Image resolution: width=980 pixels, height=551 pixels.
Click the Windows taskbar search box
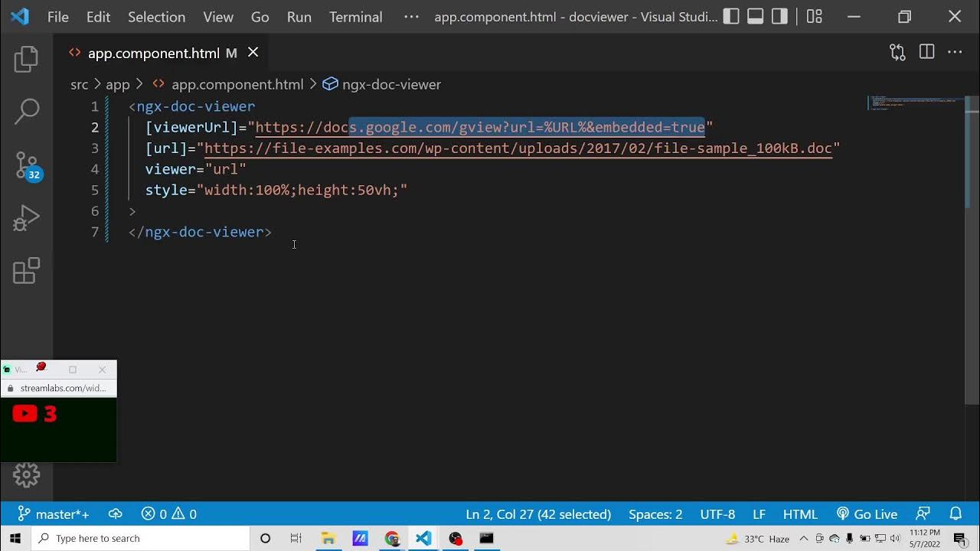pyautogui.click(x=142, y=539)
